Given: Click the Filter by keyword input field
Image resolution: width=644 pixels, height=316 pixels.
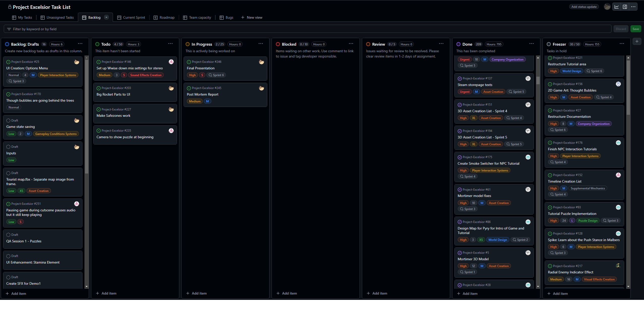Looking at the screenshot, I should tap(303, 29).
